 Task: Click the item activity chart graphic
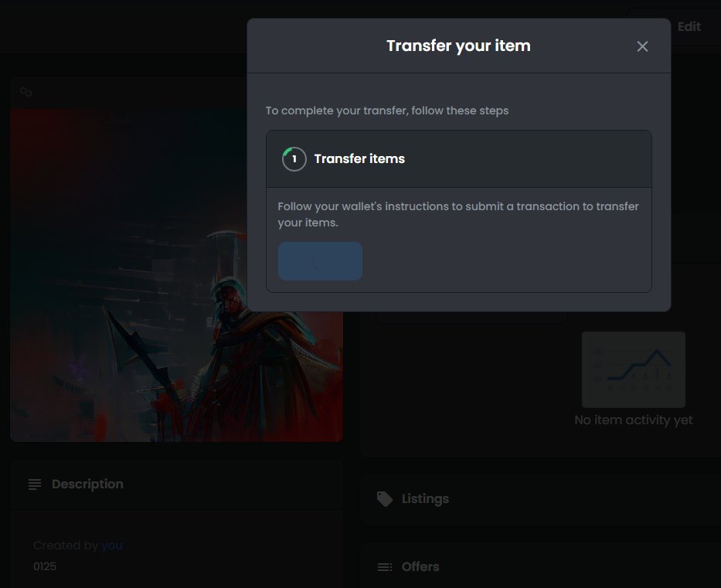[x=633, y=369]
